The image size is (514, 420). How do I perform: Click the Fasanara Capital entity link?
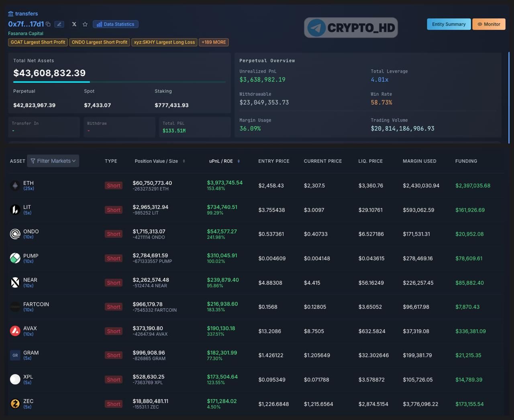coord(26,33)
